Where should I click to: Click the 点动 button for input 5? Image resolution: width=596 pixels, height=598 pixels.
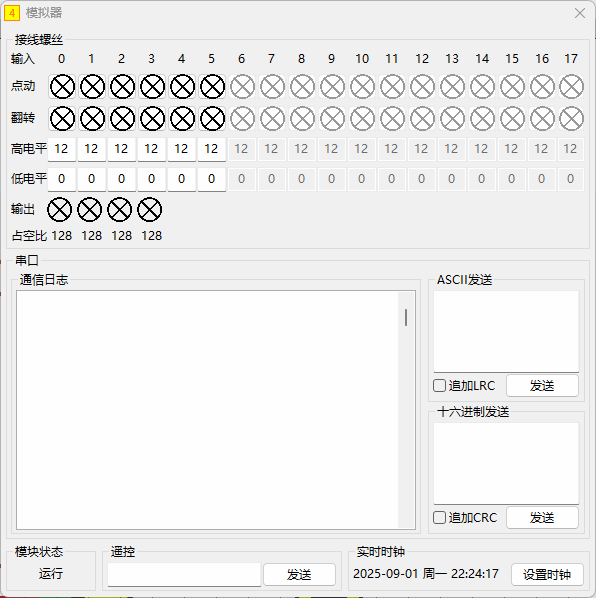[x=212, y=87]
